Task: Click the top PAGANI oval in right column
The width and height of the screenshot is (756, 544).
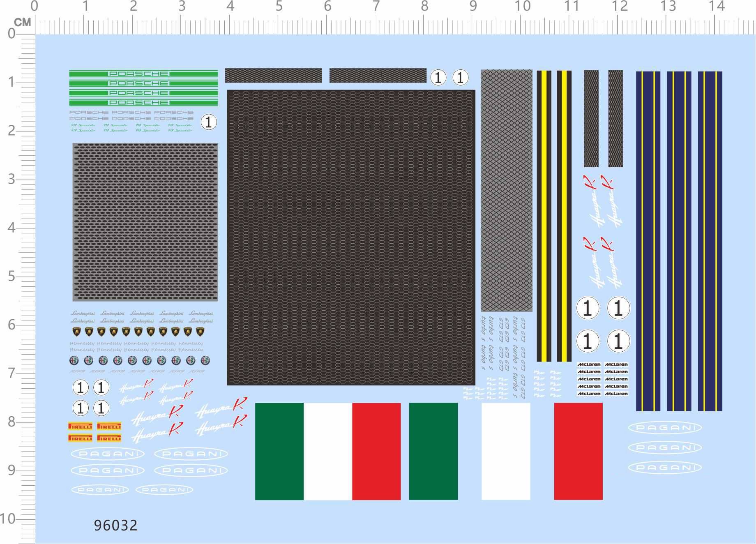Action: (665, 428)
